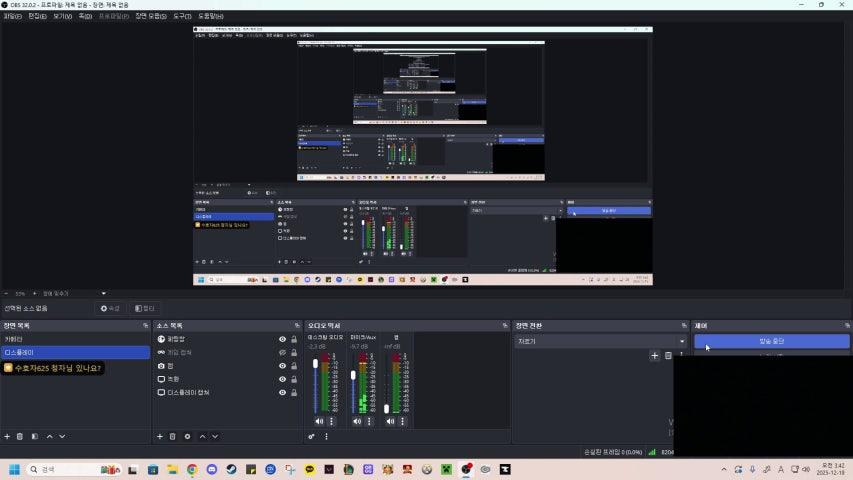Open advanced audio properties gear in the mixer
The width and height of the screenshot is (853, 480).
311,436
